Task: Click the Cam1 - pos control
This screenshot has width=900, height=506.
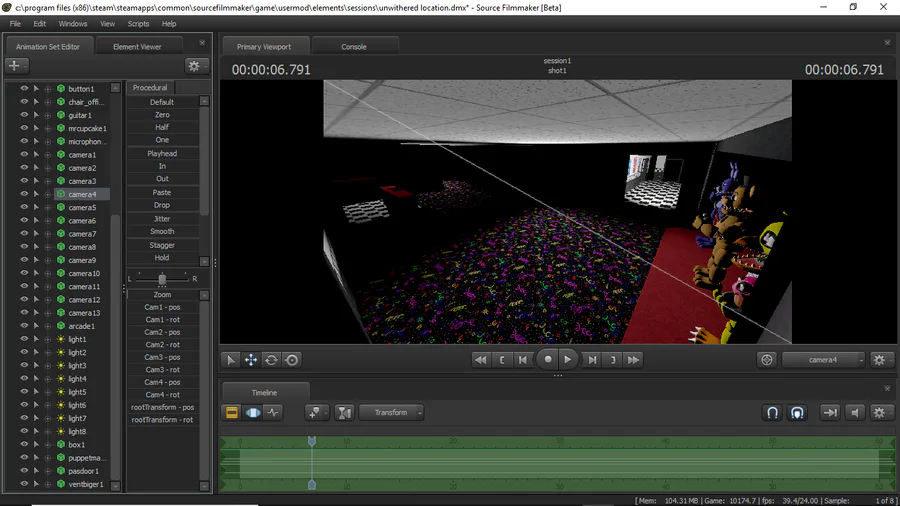Action: click(162, 307)
